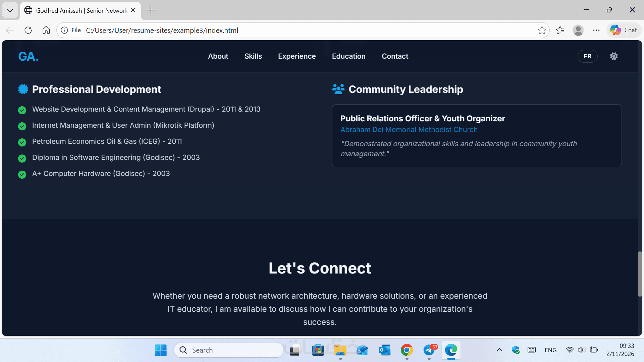
Task: Open the browser profile avatar
Action: tap(578, 30)
